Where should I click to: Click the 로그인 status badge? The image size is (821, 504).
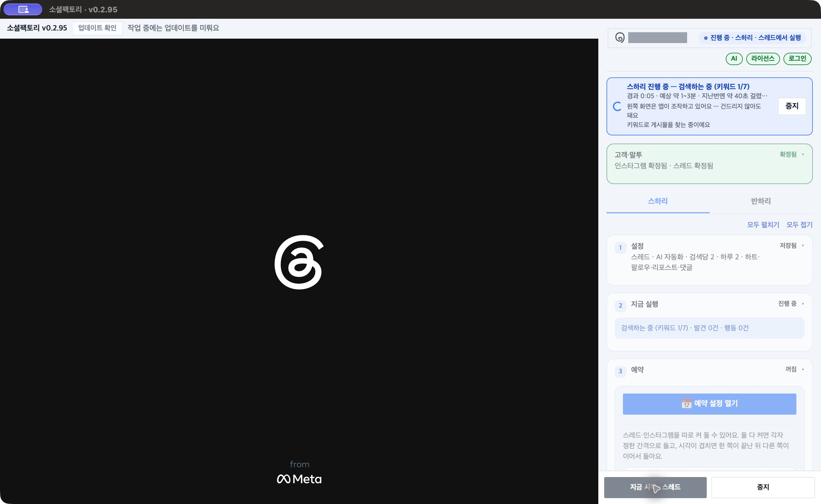[x=797, y=59]
